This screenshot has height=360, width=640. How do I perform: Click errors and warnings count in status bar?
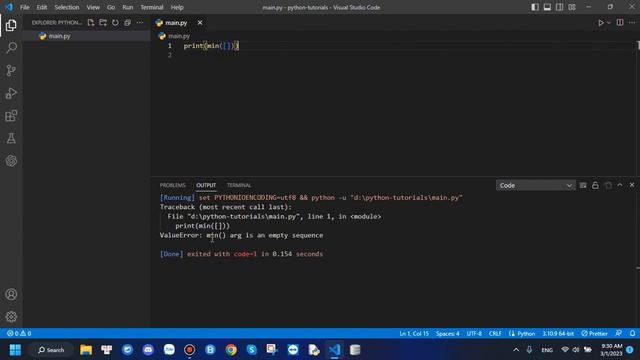pos(19,333)
